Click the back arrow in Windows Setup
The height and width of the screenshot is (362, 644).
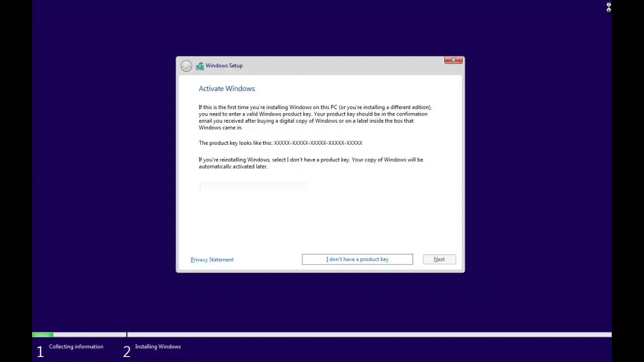tap(186, 66)
